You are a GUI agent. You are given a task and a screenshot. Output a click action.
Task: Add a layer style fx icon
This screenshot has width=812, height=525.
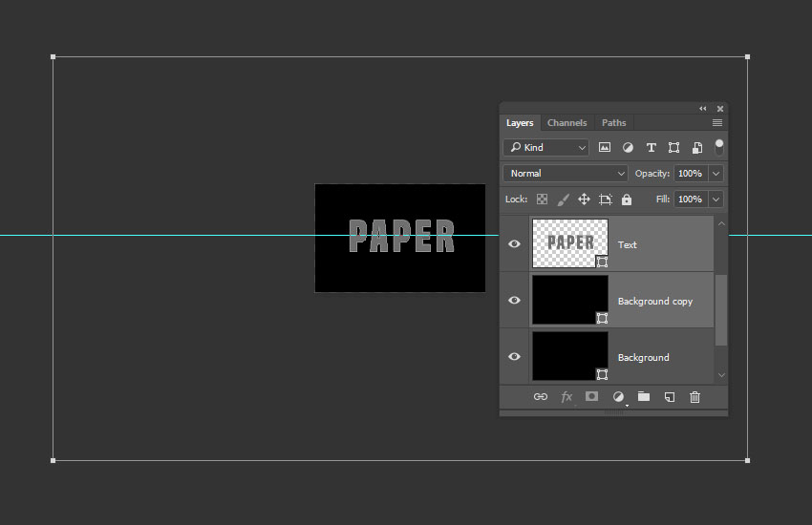[x=566, y=397]
